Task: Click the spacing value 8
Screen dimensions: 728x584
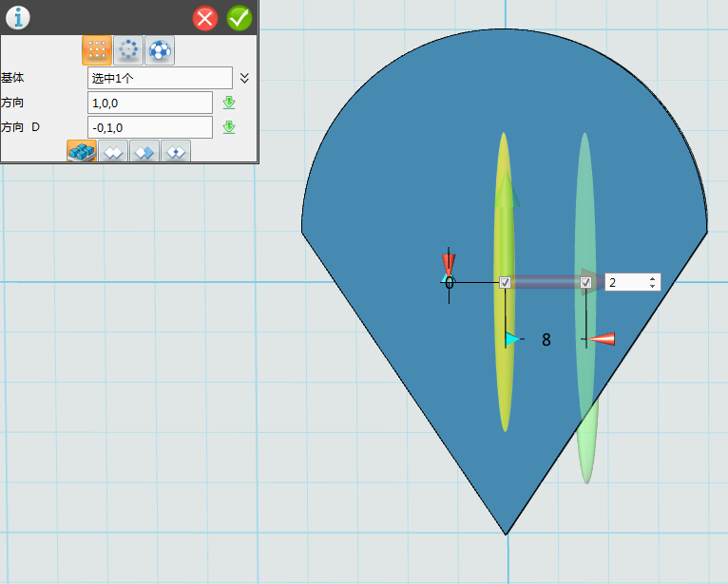Action: point(546,340)
